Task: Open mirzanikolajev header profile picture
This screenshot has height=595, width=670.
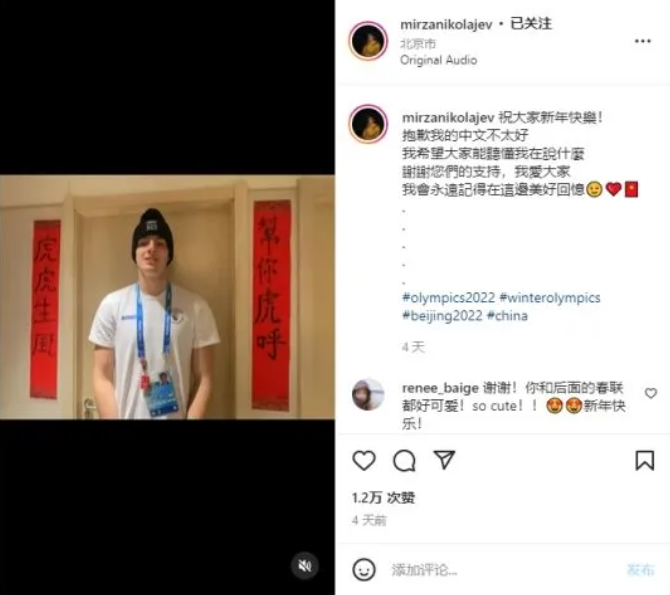Action: (368, 41)
